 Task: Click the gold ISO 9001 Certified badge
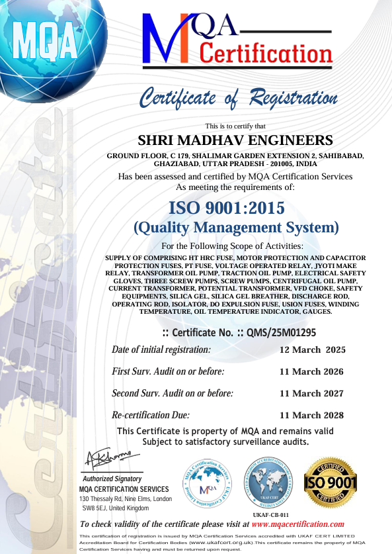click(x=331, y=483)
